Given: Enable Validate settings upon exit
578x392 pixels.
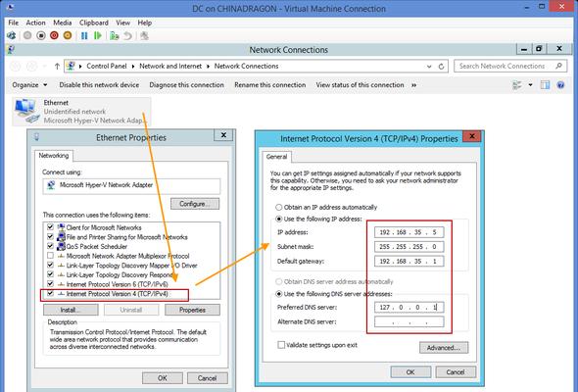Looking at the screenshot, I should (x=281, y=345).
